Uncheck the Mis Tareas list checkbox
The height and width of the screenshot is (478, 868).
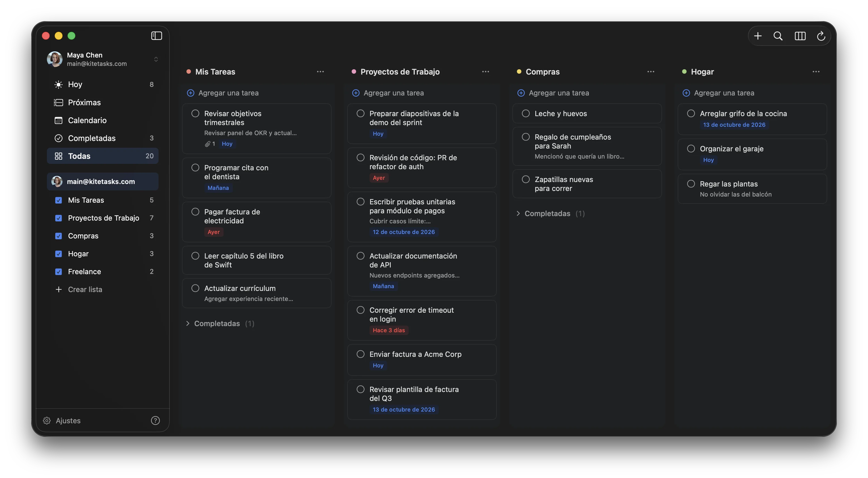pos(59,200)
